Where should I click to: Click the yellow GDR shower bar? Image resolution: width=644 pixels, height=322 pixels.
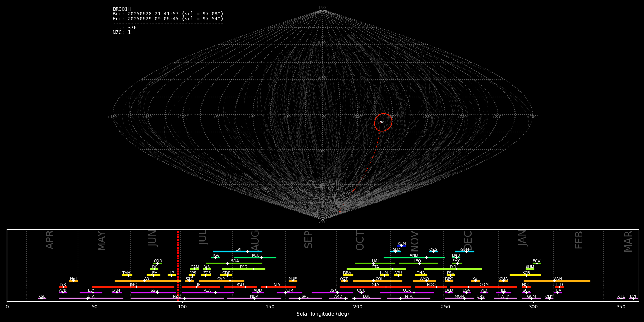226,275
